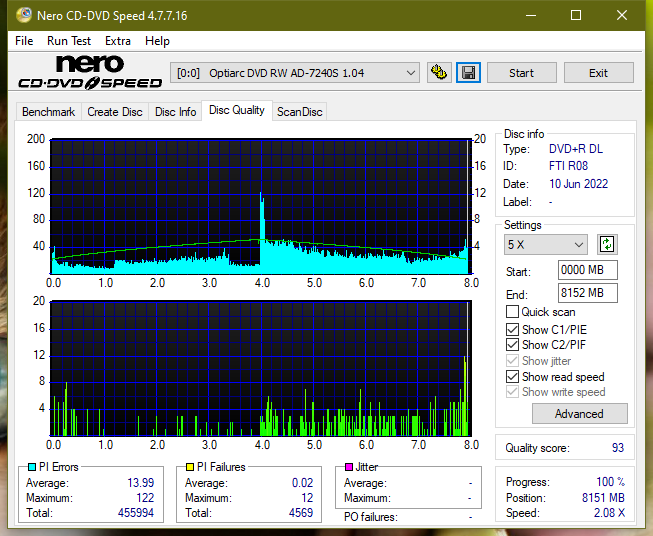Viewport: 653px width, 536px height.
Task: Open the Advanced settings button
Action: [579, 414]
